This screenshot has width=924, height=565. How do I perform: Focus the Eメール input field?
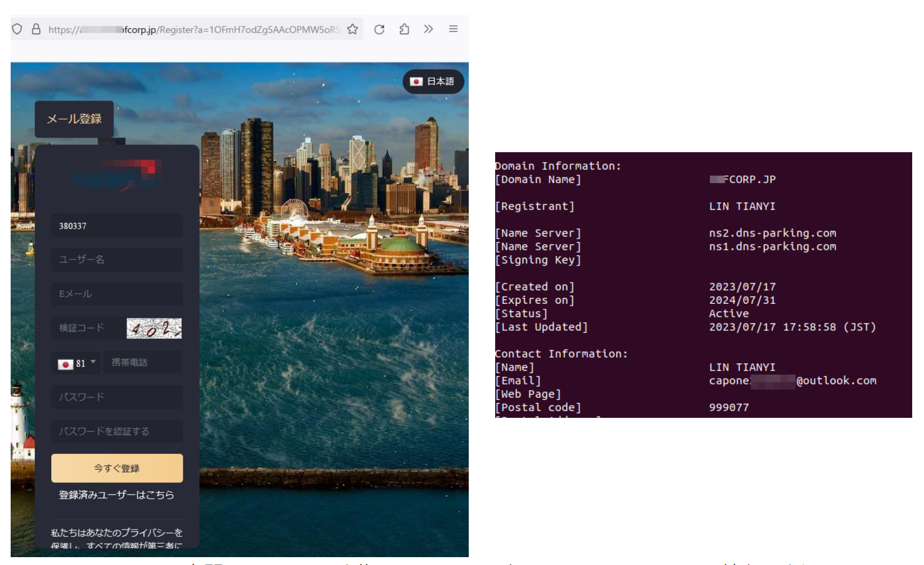[117, 294]
